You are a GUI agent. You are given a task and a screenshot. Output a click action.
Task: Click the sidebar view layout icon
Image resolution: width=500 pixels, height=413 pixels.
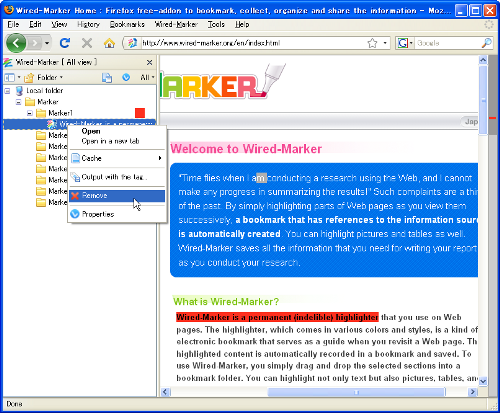pos(10,77)
